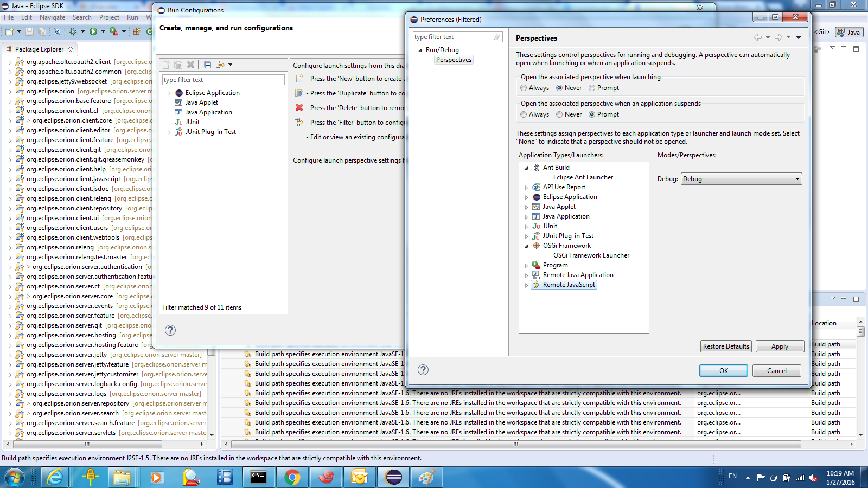Select Eclipse Ant Launcher tree item

tap(583, 177)
